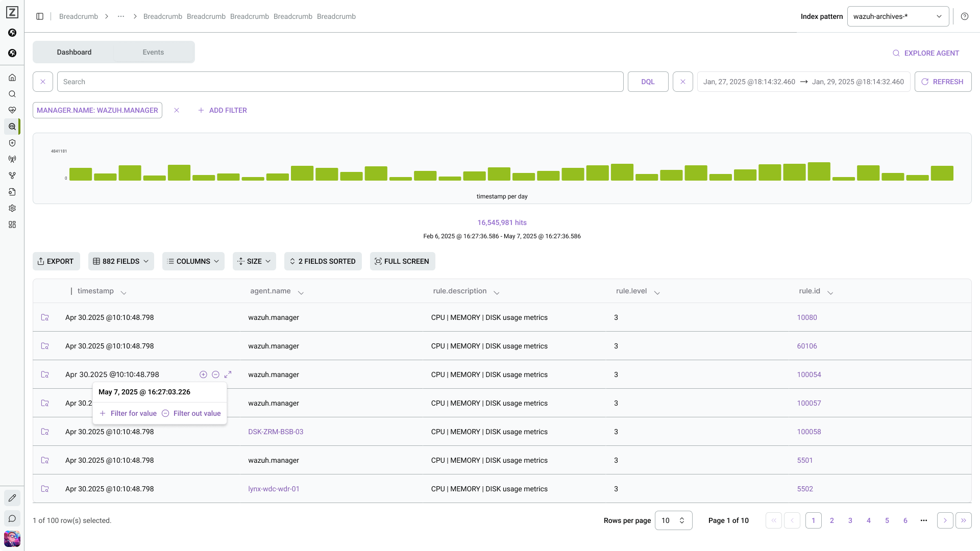Open the Home icon in sidebar
The width and height of the screenshot is (980, 551).
tap(12, 78)
